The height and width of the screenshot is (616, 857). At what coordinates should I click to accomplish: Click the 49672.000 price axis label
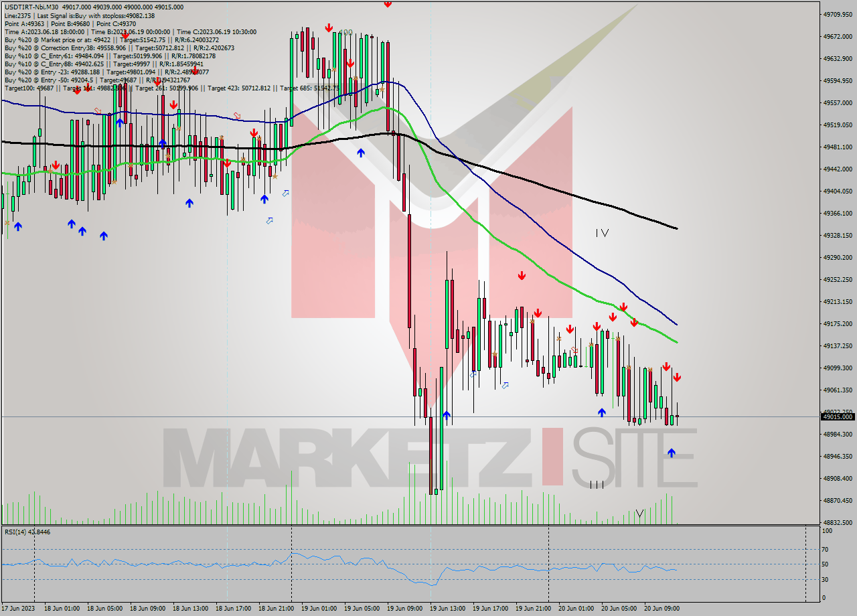pos(838,36)
